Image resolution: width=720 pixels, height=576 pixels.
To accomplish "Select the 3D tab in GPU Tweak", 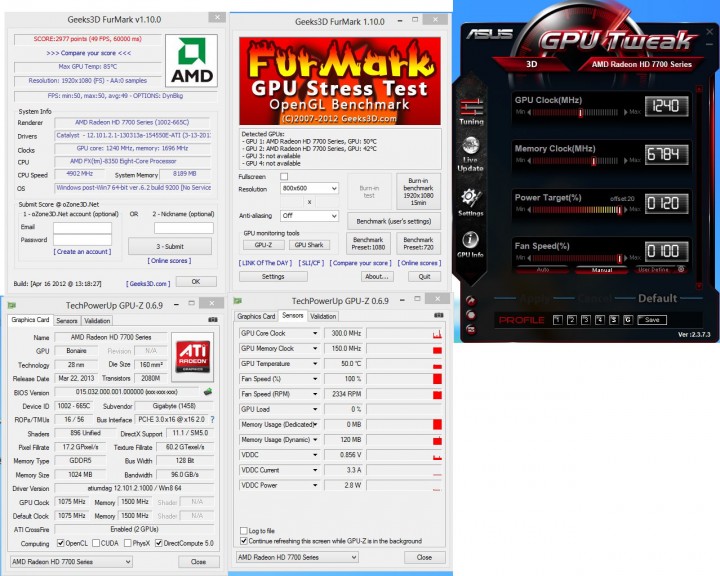I will 532,64.
